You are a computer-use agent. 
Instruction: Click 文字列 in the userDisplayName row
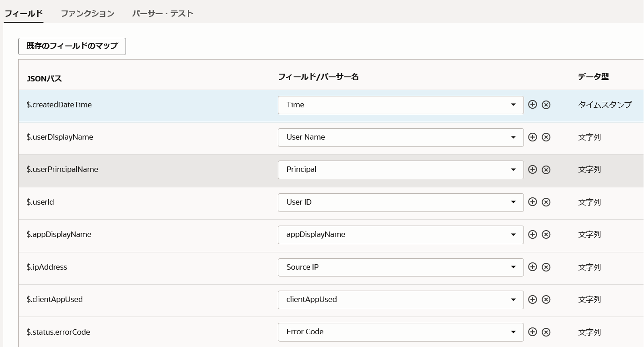(589, 137)
